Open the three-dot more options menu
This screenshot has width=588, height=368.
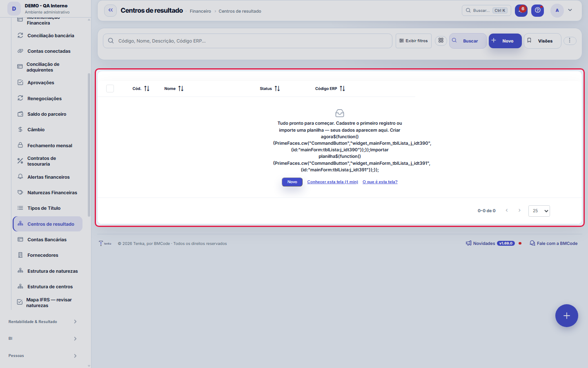coord(570,40)
